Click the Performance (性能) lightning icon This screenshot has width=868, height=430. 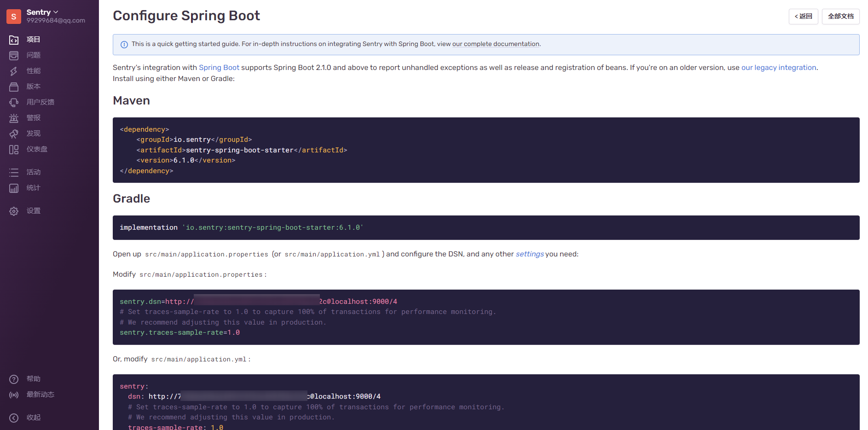tap(14, 71)
